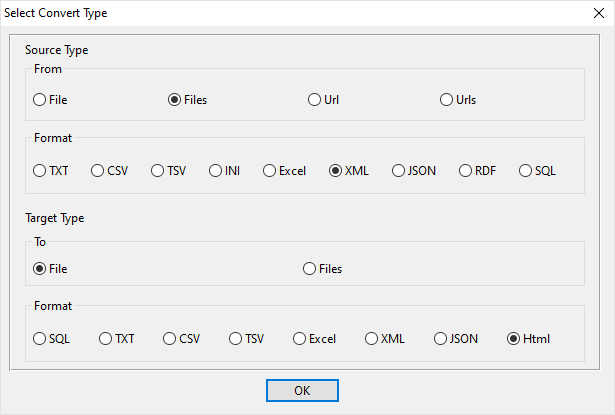This screenshot has height=415, width=615.
Task: Choose TSV source format
Action: 157,171
